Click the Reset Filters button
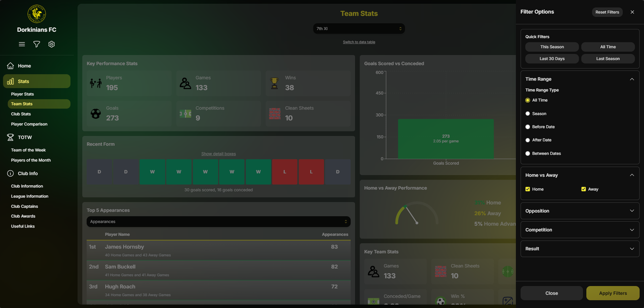The width and height of the screenshot is (644, 308). pos(607,12)
